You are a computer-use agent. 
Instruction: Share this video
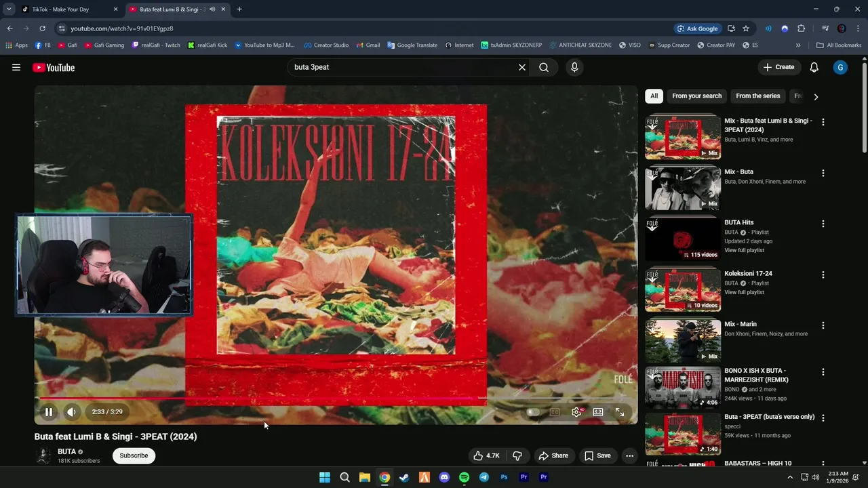[553, 455]
